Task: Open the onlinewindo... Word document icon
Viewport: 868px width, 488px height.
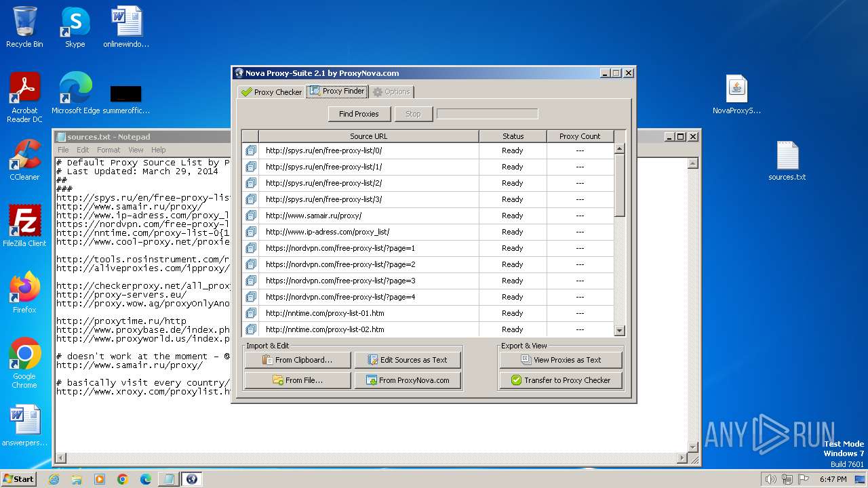Action: pos(126,27)
